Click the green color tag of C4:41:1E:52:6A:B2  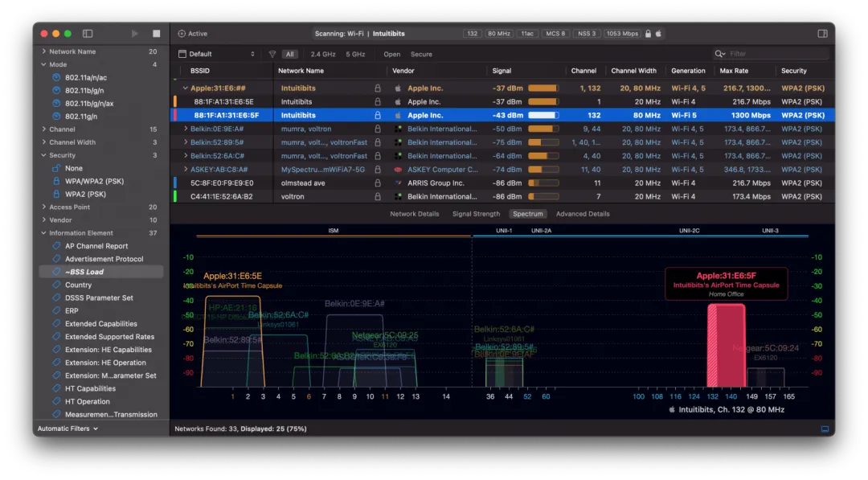175,196
